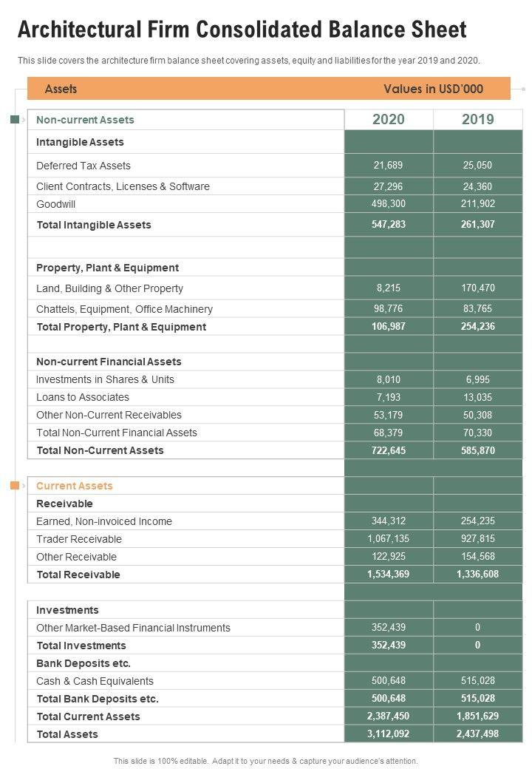The height and width of the screenshot is (769, 532).
Task: Expand the chevron next to Current Assets
Action: point(24,486)
